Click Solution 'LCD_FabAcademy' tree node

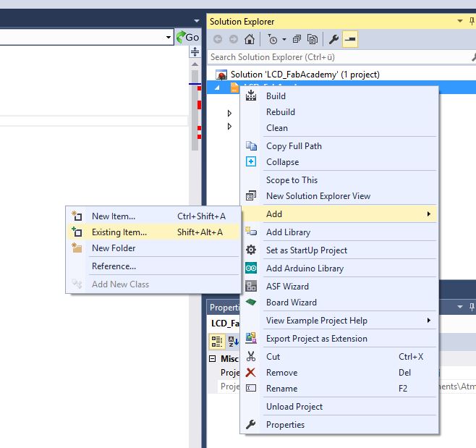[305, 75]
